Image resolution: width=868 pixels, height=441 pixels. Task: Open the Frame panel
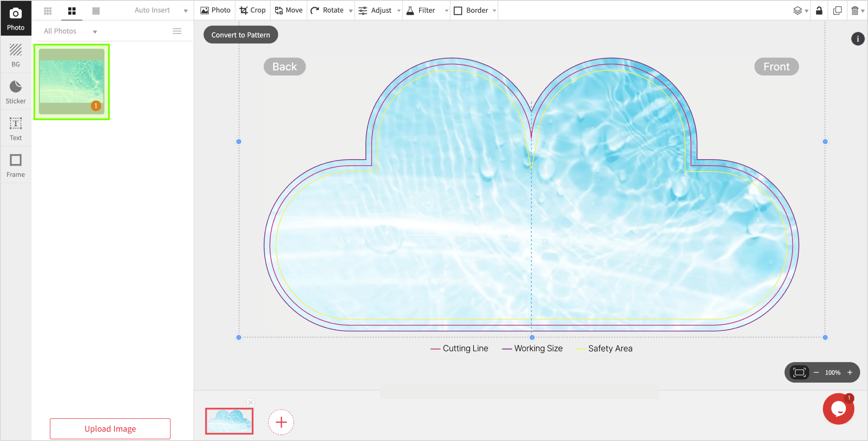pos(15,166)
